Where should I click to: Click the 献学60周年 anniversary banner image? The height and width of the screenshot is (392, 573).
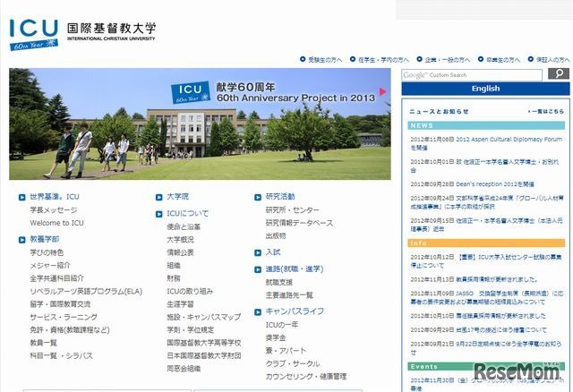tap(200, 124)
